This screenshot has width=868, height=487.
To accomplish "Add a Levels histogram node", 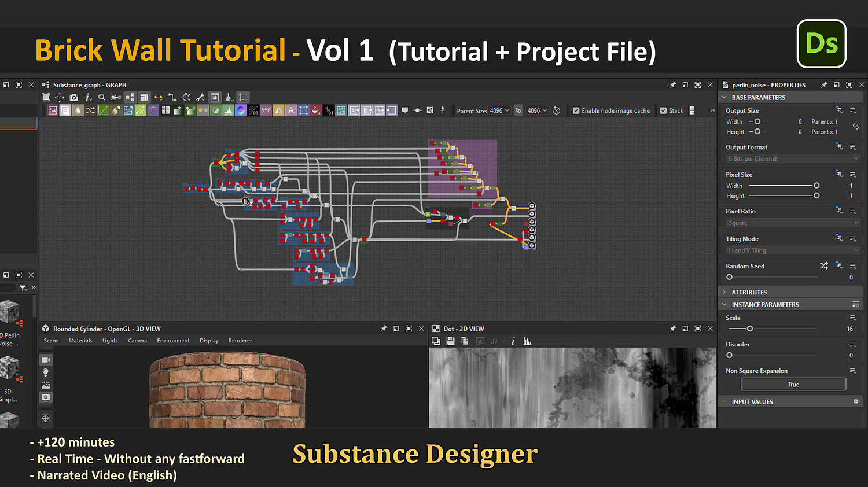I will point(229,110).
